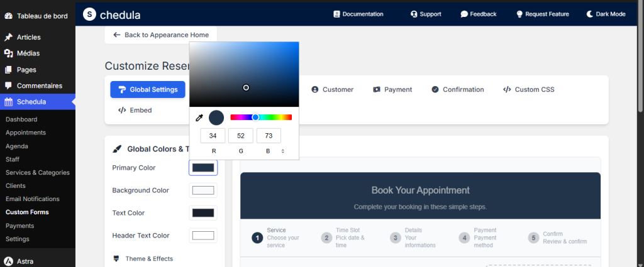Click the Schedula logo icon in header
This screenshot has height=267, width=644.
coord(90,14)
